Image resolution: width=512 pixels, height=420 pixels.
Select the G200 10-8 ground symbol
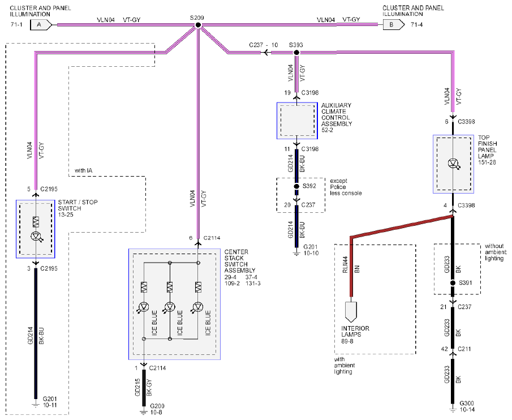[144, 412]
